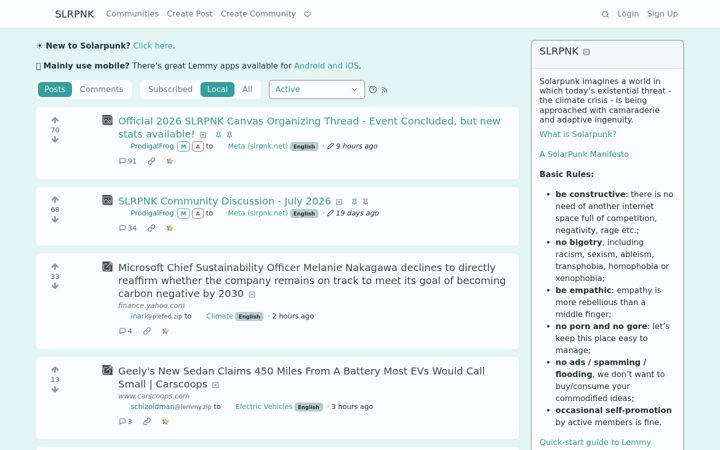Click the cross-post star icon on Community Discussion
The width and height of the screenshot is (720, 450).
point(170,228)
